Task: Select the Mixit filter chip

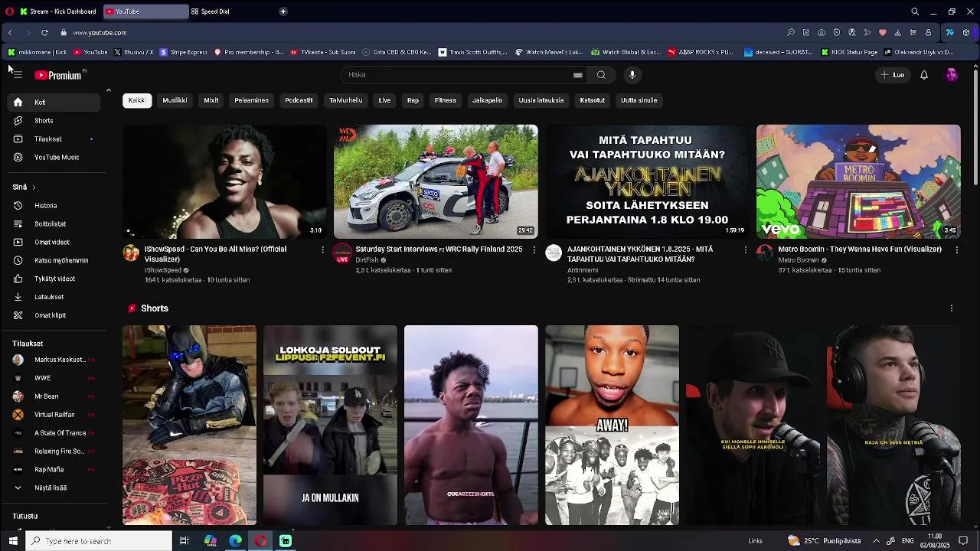Action: [211, 100]
